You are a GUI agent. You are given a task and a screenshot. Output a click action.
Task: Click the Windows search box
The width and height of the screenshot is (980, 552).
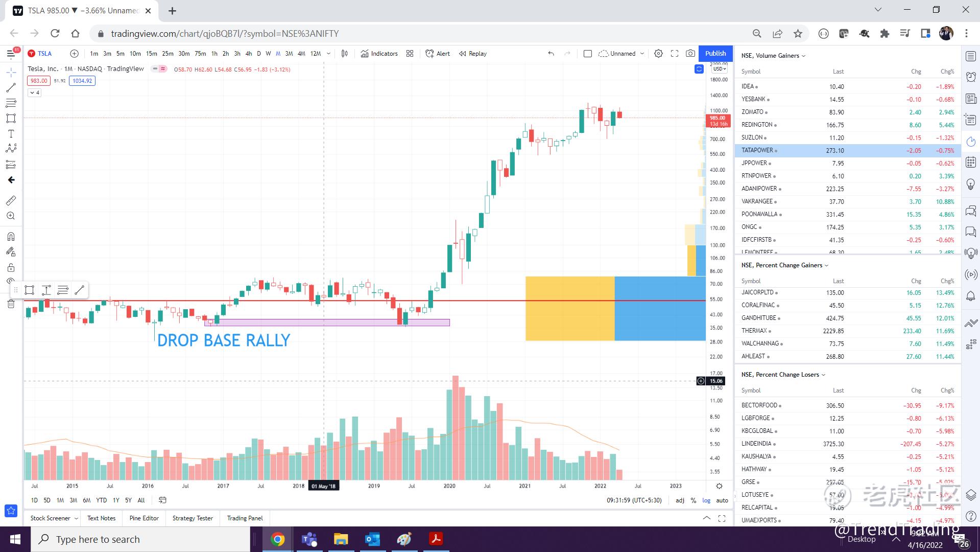(x=140, y=539)
